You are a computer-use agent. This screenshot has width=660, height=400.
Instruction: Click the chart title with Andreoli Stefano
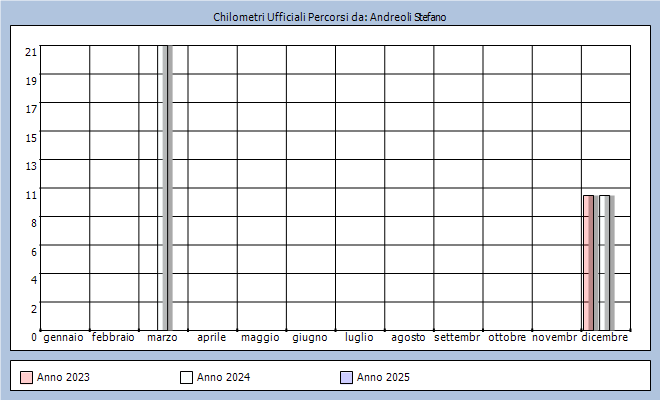click(329, 18)
